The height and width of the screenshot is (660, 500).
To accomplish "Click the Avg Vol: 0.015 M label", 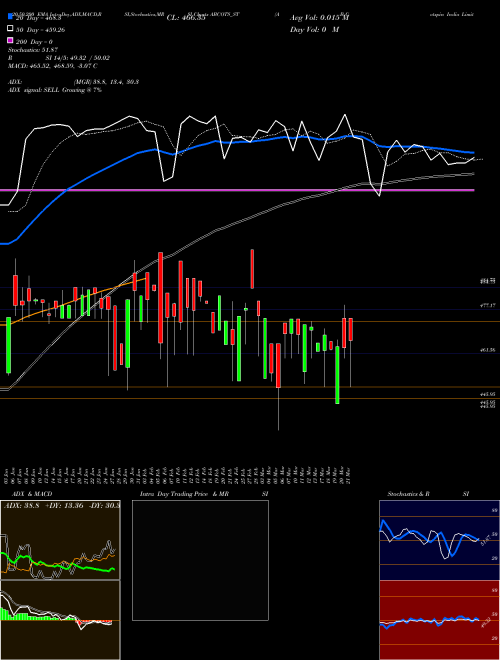I will pos(319,18).
